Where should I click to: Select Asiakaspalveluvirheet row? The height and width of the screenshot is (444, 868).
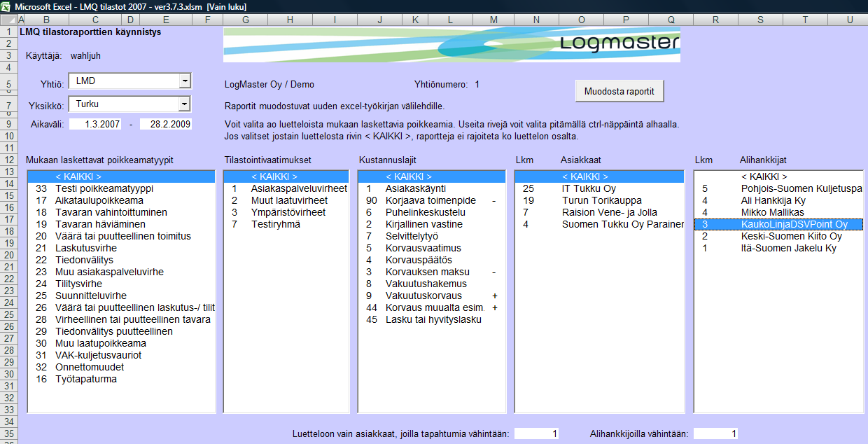point(286,189)
